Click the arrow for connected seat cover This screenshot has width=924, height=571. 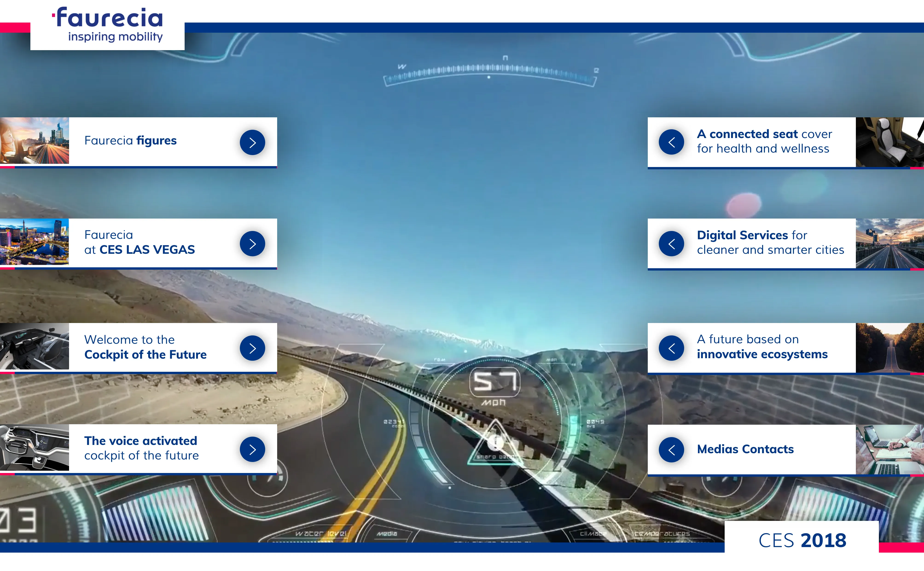pyautogui.click(x=672, y=142)
